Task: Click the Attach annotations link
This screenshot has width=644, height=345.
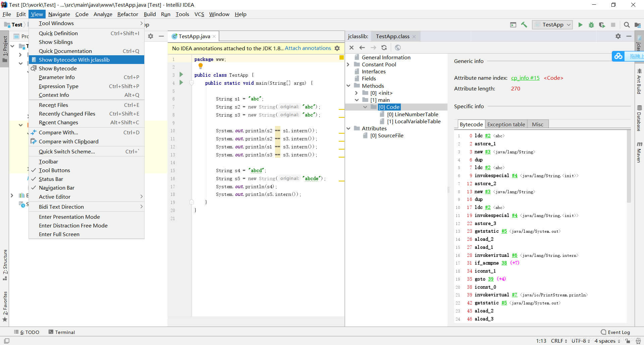Action: point(308,48)
